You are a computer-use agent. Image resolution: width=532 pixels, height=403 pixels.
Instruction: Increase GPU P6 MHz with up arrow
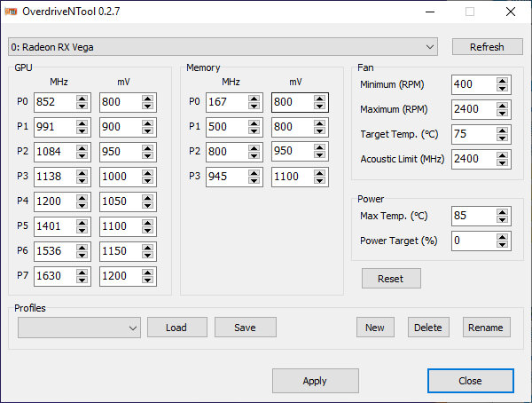tap(82, 248)
